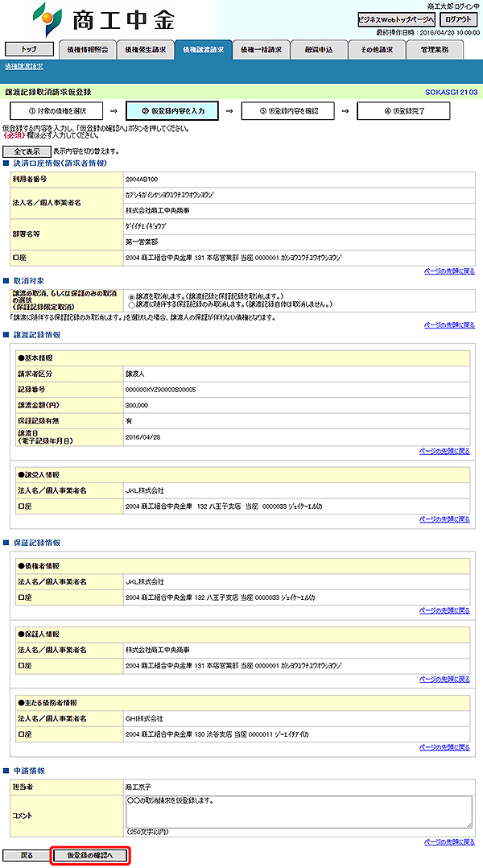Click the 譲渡記録取消請求仮登録 page title
Image resolution: width=483 pixels, height=868 pixels.
47,92
